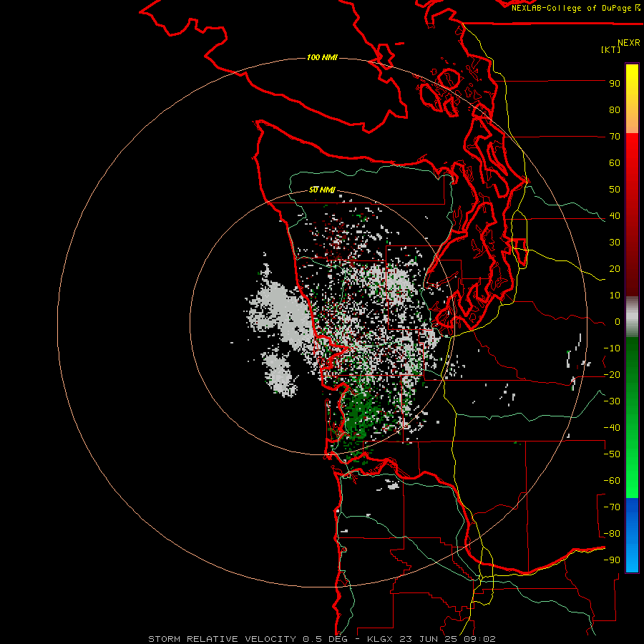Click the -40 scale value
The height and width of the screenshot is (644, 644).
coord(612,428)
